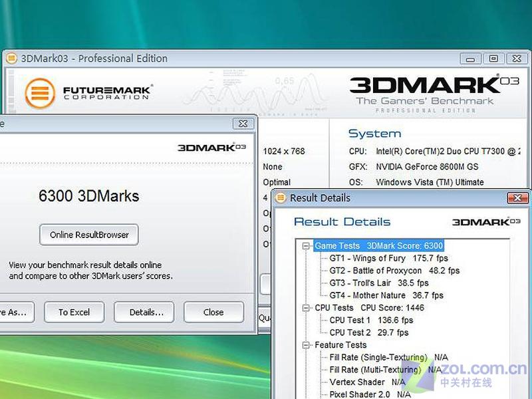Select CPU Tests CPU Score: 1446 row
The height and width of the screenshot is (399, 532).
point(369,308)
